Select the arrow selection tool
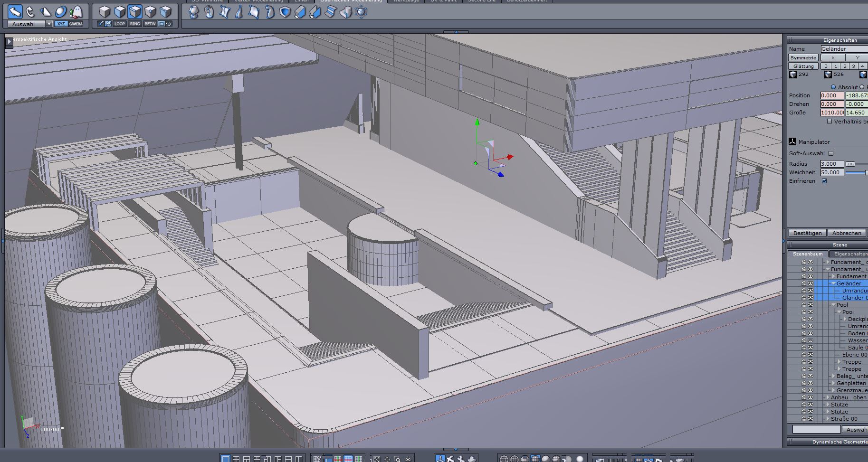Image resolution: width=868 pixels, height=462 pixels. 15,11
